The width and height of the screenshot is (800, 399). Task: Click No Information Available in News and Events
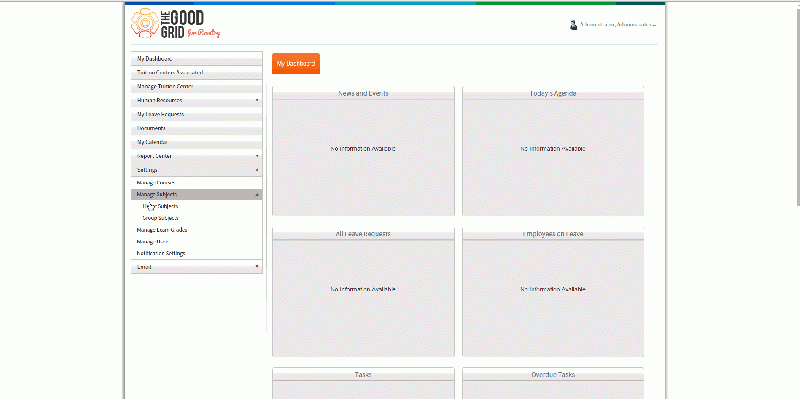(363, 149)
